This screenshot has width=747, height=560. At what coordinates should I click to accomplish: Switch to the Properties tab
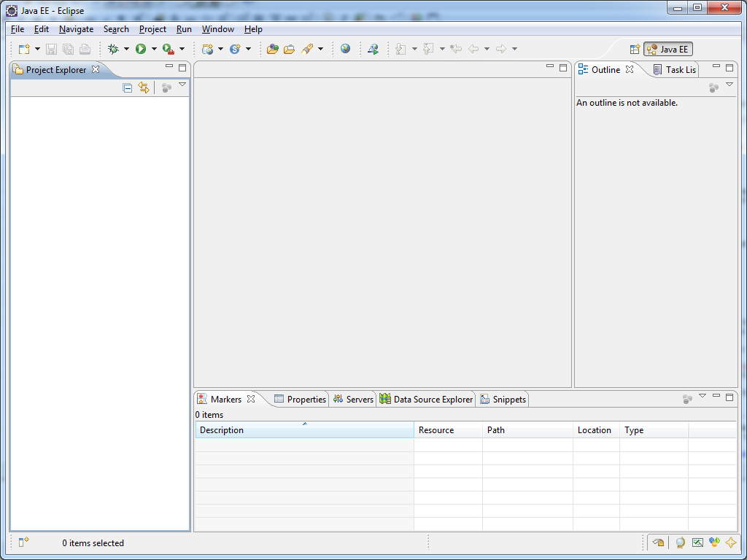pos(301,399)
